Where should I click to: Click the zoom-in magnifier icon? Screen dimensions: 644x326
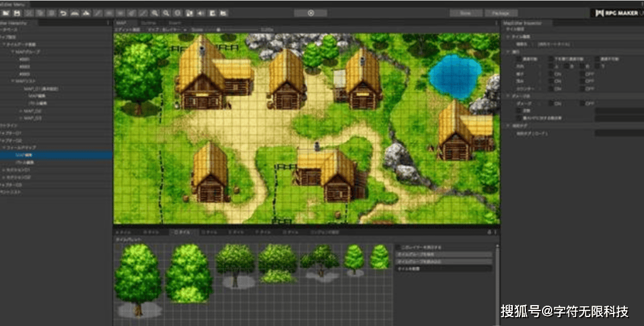tap(154, 13)
